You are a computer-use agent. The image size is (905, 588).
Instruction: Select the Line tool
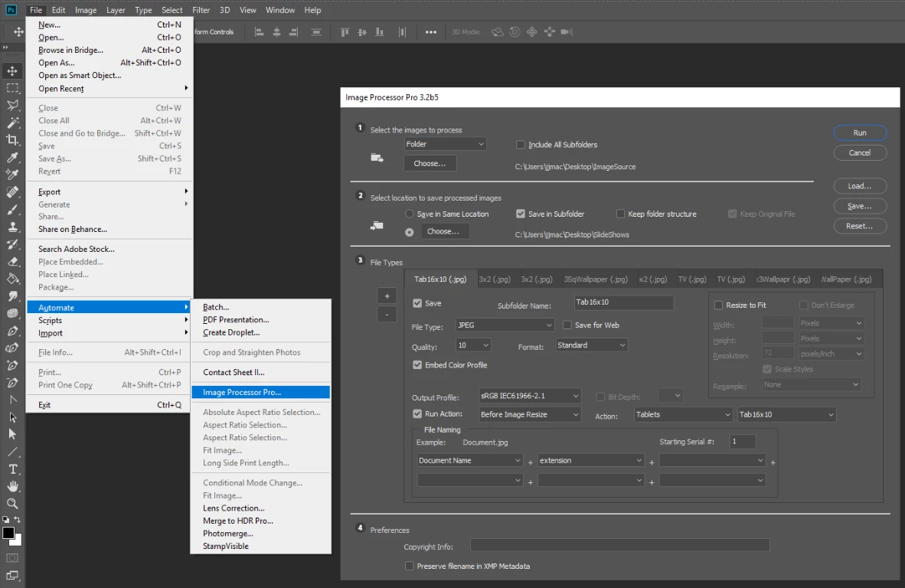pos(12,452)
